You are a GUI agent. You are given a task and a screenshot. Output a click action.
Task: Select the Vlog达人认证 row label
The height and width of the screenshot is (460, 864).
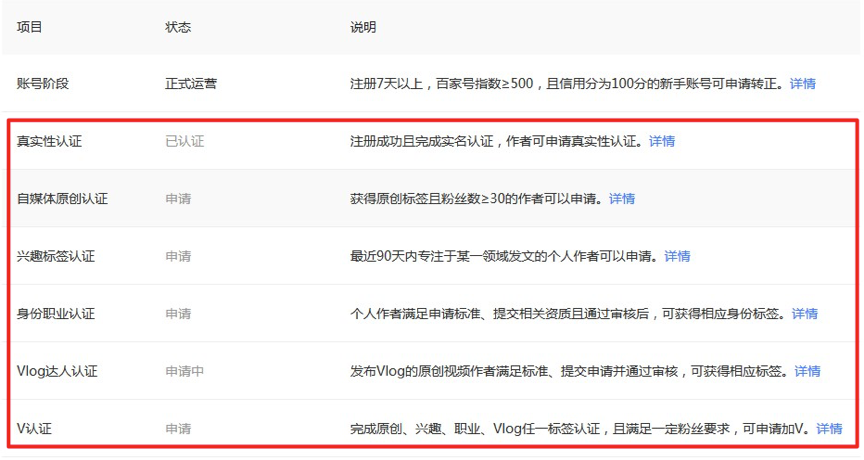point(57,371)
